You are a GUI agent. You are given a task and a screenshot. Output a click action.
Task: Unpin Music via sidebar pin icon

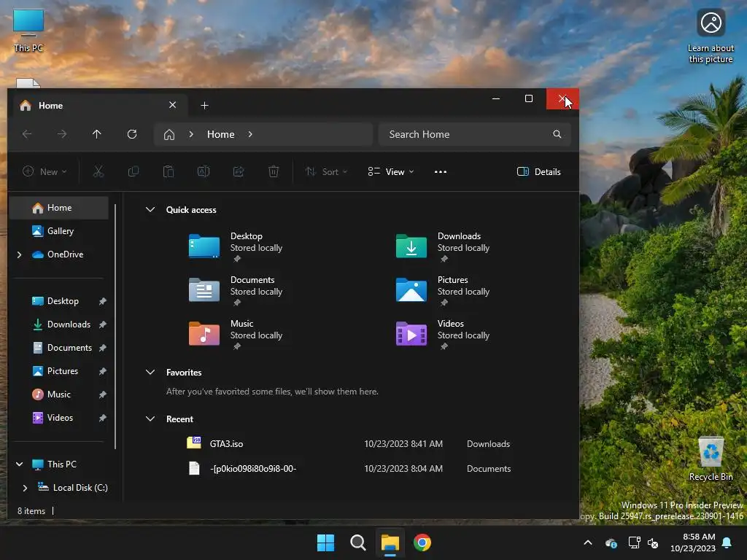pos(102,394)
